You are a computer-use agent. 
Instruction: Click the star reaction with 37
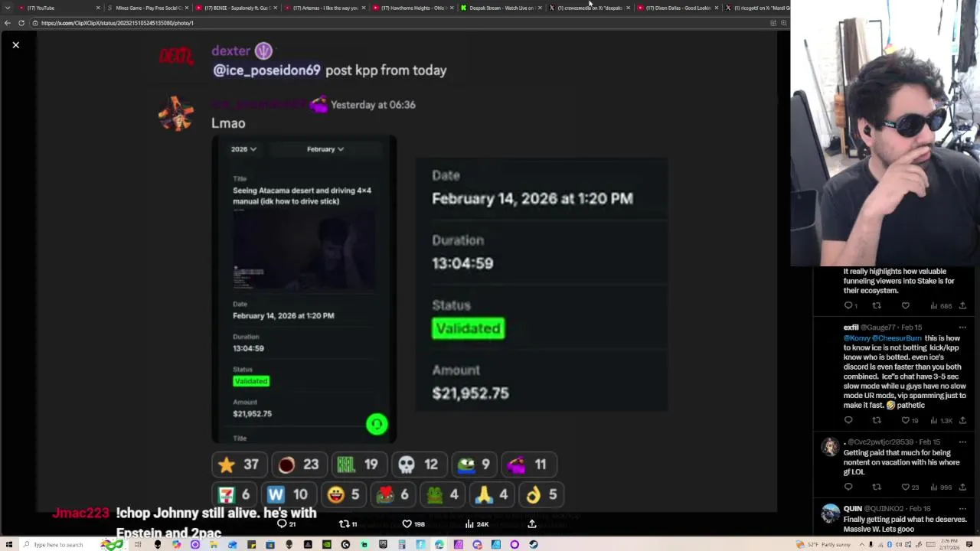238,465
